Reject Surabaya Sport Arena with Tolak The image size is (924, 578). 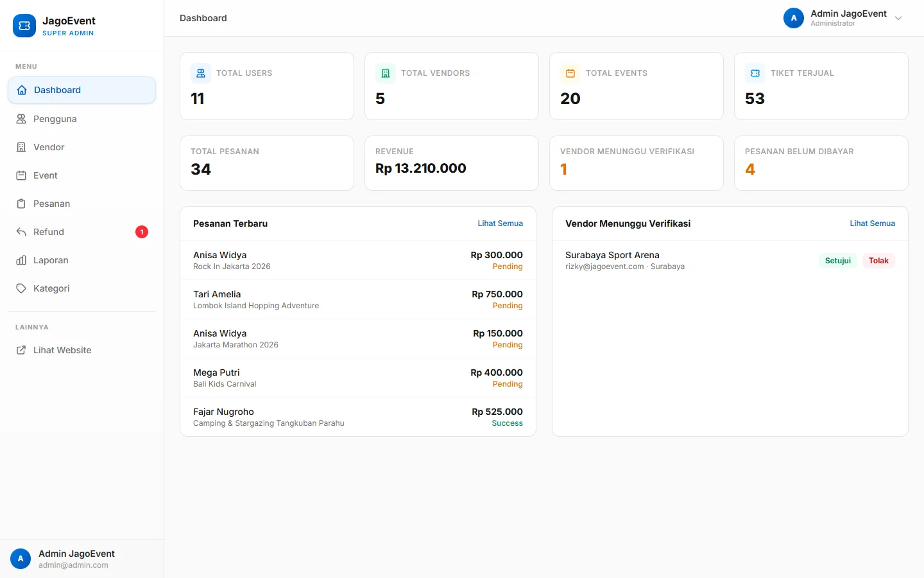pos(878,261)
